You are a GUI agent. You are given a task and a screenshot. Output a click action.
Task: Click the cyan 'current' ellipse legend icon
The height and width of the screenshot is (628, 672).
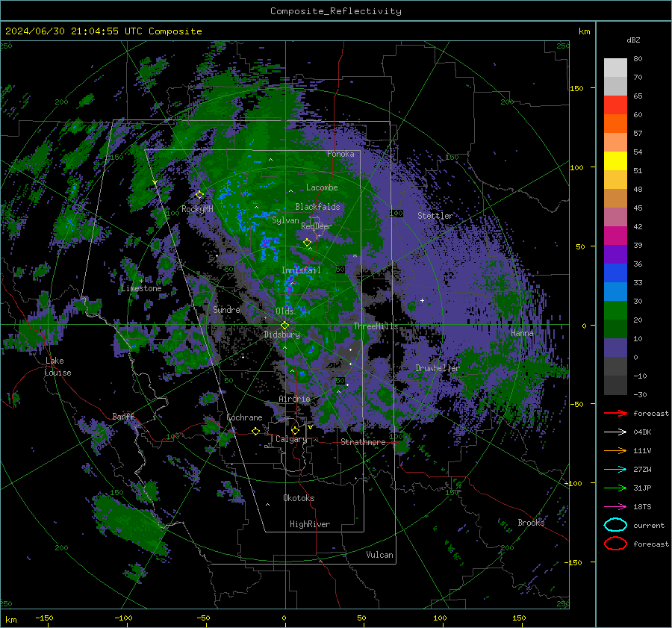(x=615, y=525)
